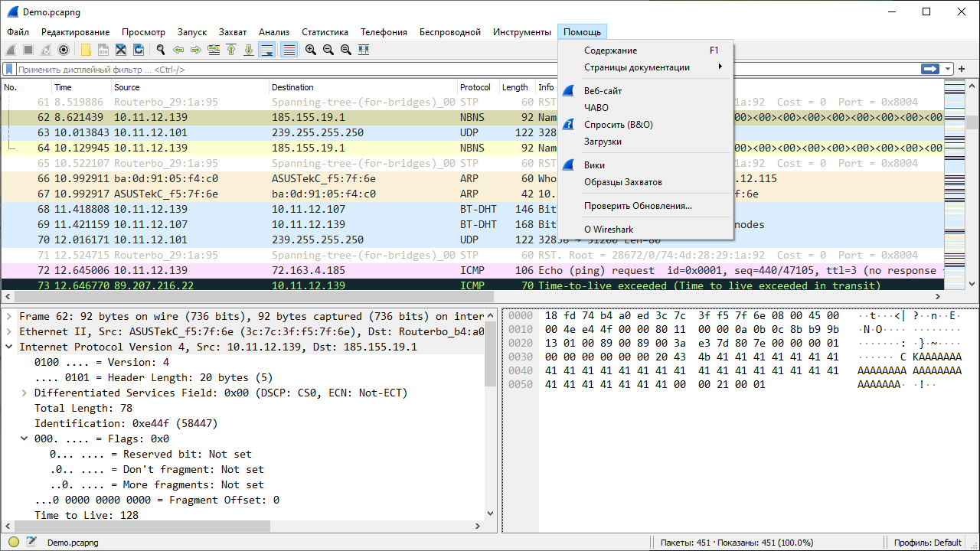980x551 pixels.
Task: Open the Страницы документации submenu
Action: pyautogui.click(x=645, y=67)
